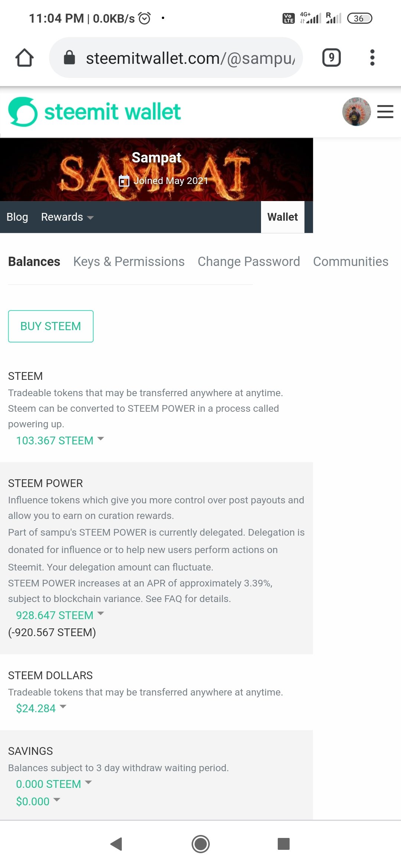Image resolution: width=401 pixels, height=868 pixels.
Task: Tap the steemitwallet.com address bar
Action: (189, 58)
